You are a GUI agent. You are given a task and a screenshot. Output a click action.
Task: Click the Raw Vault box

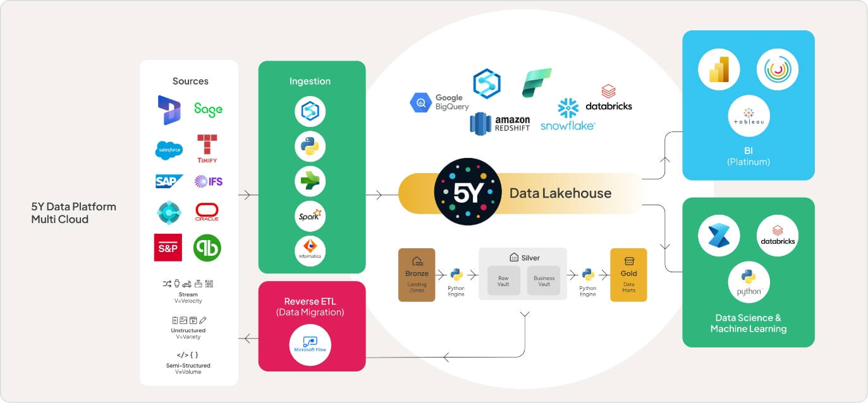coord(504,280)
